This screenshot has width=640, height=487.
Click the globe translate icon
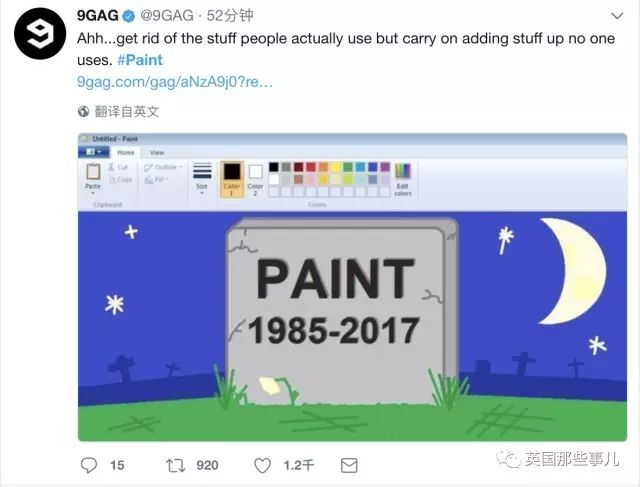click(x=83, y=111)
